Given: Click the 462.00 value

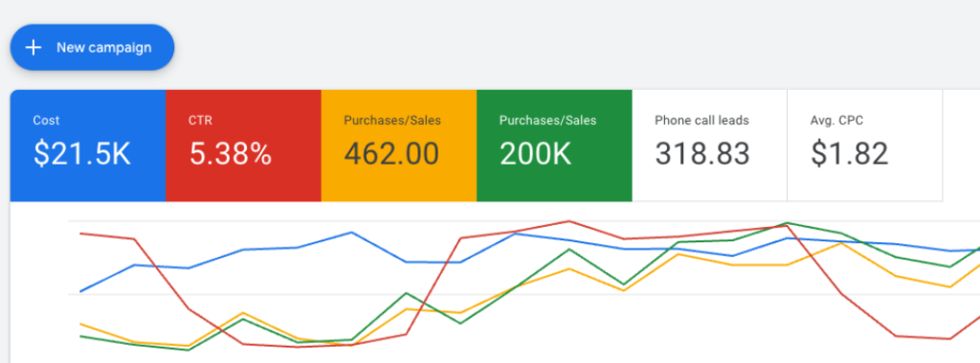Looking at the screenshot, I should (x=391, y=154).
